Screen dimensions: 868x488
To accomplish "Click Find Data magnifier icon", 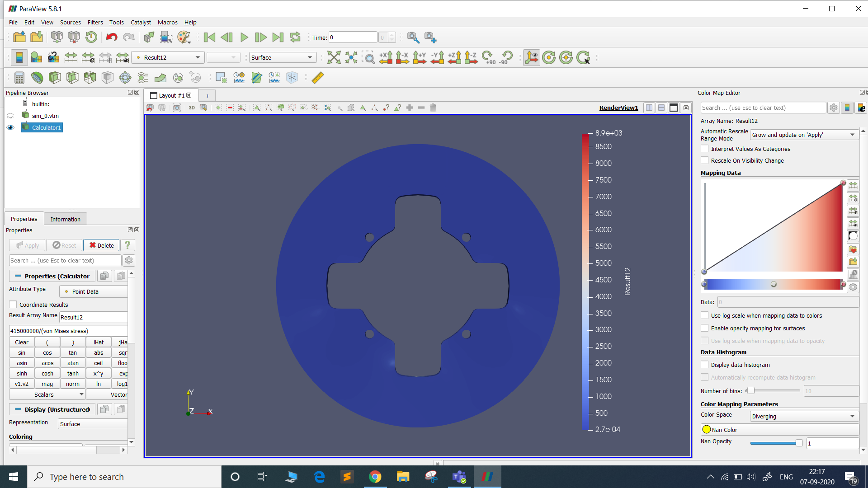I will point(413,38).
